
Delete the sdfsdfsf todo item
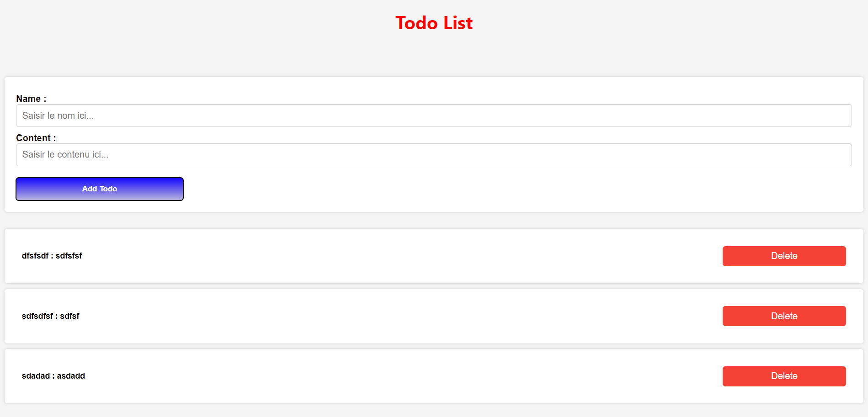point(784,316)
